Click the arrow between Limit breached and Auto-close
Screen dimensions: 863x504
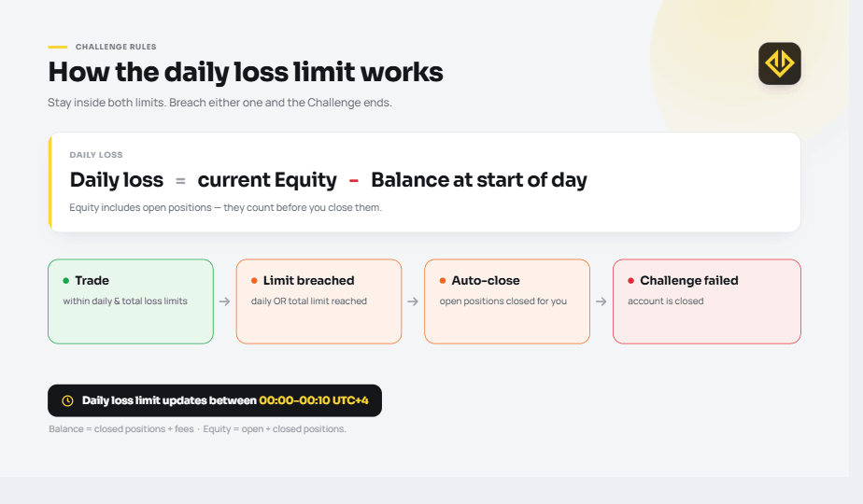coord(413,301)
